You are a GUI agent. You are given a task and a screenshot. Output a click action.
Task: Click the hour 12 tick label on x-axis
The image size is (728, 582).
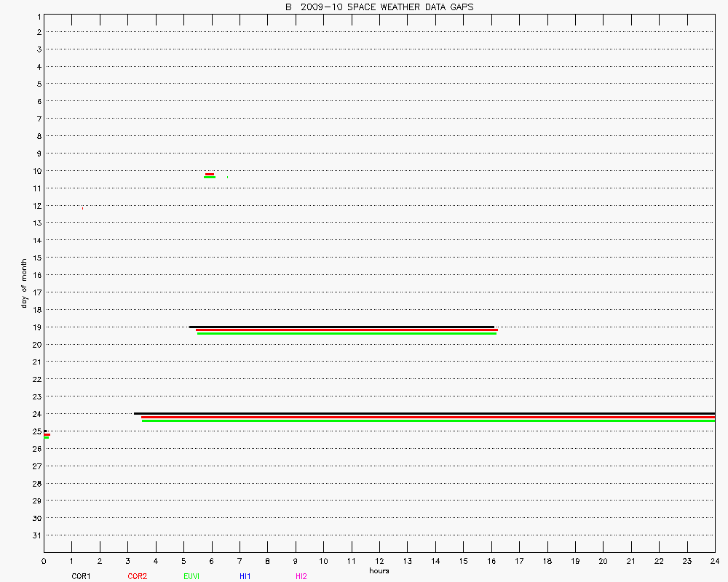(x=379, y=562)
